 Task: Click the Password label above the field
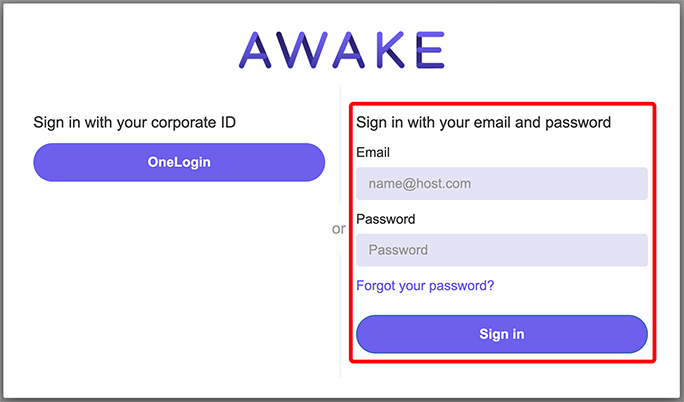[x=386, y=219]
